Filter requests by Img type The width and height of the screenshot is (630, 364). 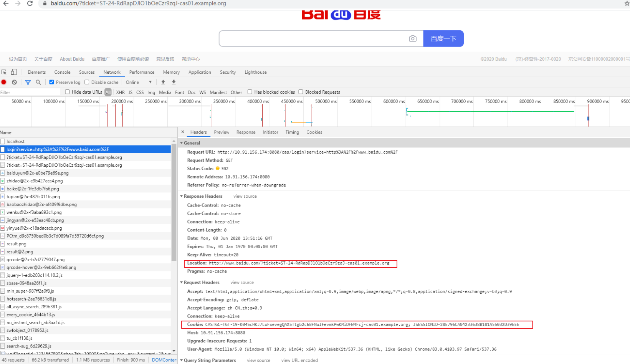click(151, 92)
